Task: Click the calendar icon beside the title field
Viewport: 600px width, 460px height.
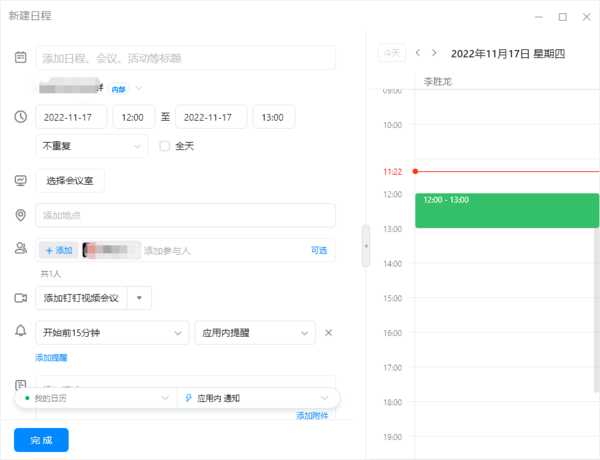Action: pos(20,58)
